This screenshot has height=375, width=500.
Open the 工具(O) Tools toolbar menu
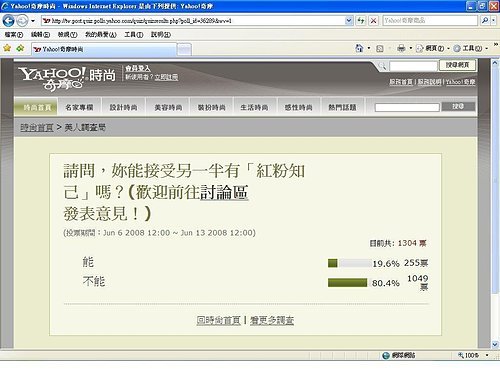pos(470,49)
